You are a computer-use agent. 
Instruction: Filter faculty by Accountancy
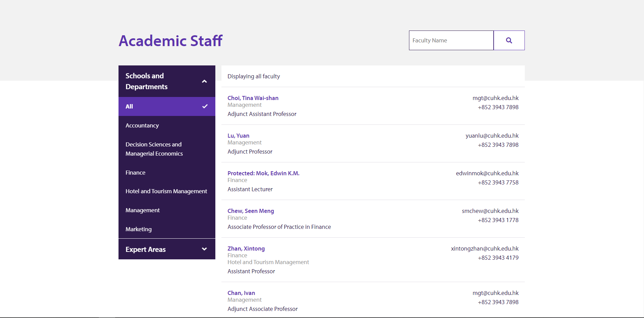point(142,125)
